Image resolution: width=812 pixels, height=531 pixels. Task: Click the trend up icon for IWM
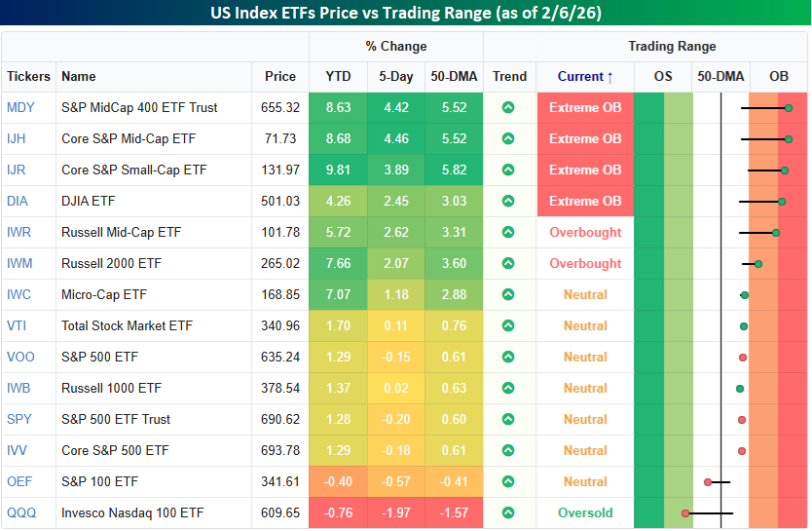pyautogui.click(x=508, y=263)
